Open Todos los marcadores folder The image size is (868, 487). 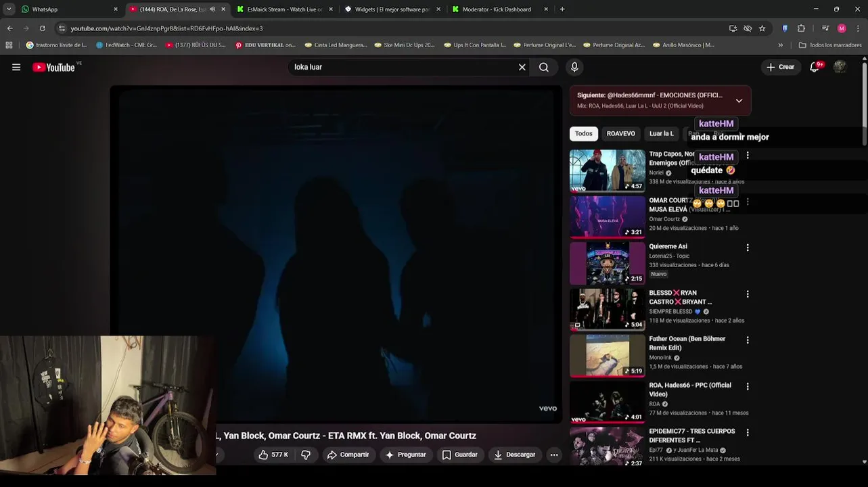point(830,45)
